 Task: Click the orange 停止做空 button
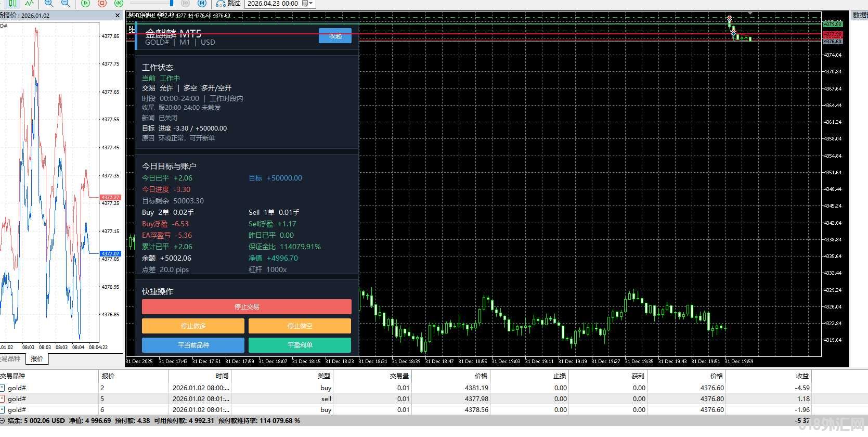click(300, 326)
